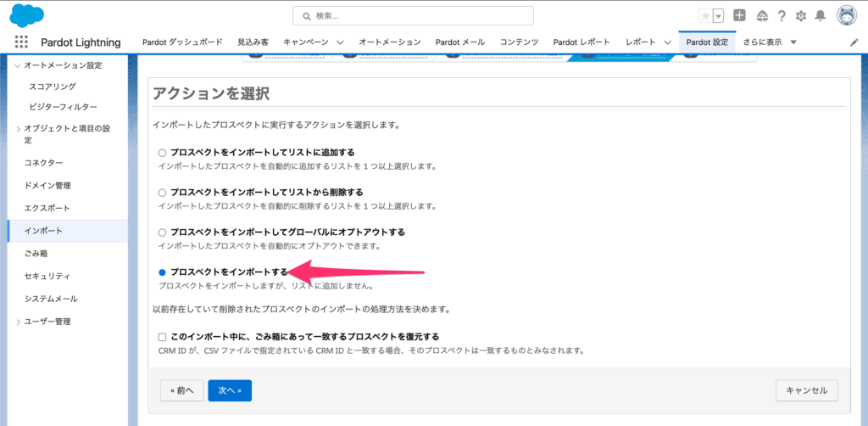This screenshot has height=426, width=868.
Task: Click the アクションを選択 heading
Action: pyautogui.click(x=211, y=93)
